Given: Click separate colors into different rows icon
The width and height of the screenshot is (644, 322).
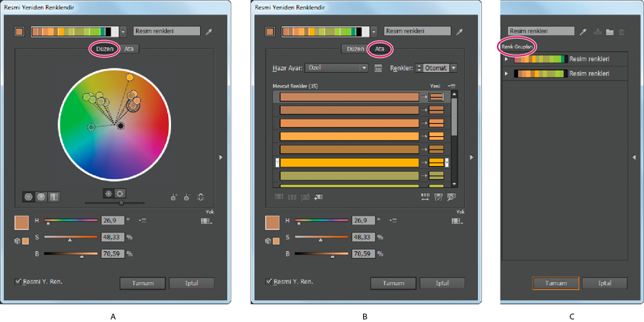Looking at the screenshot, I should point(292,197).
